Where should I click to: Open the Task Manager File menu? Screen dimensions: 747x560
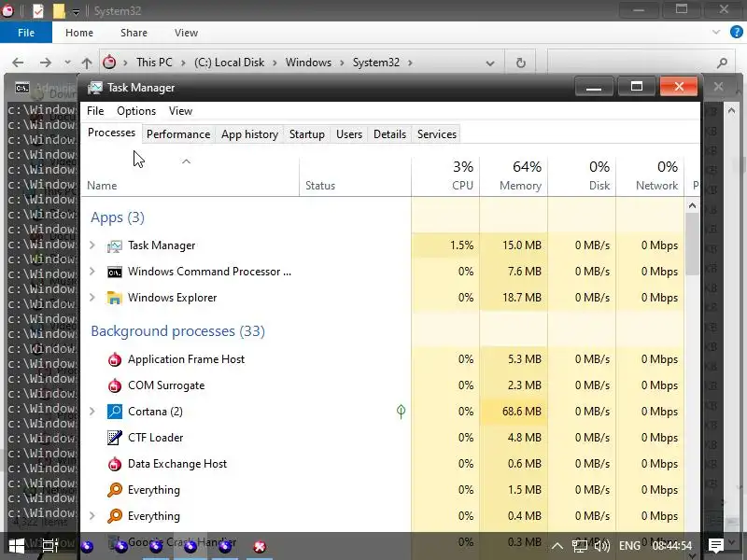point(95,111)
